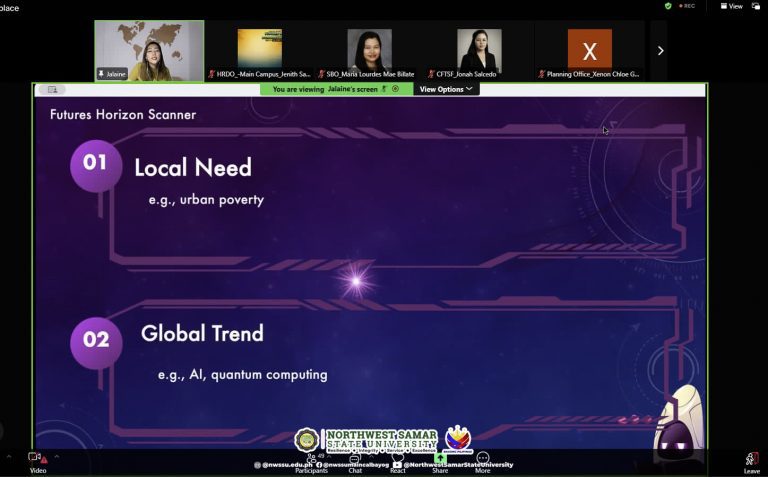Open the View layout menu
768x477 pixels.
click(732, 6)
